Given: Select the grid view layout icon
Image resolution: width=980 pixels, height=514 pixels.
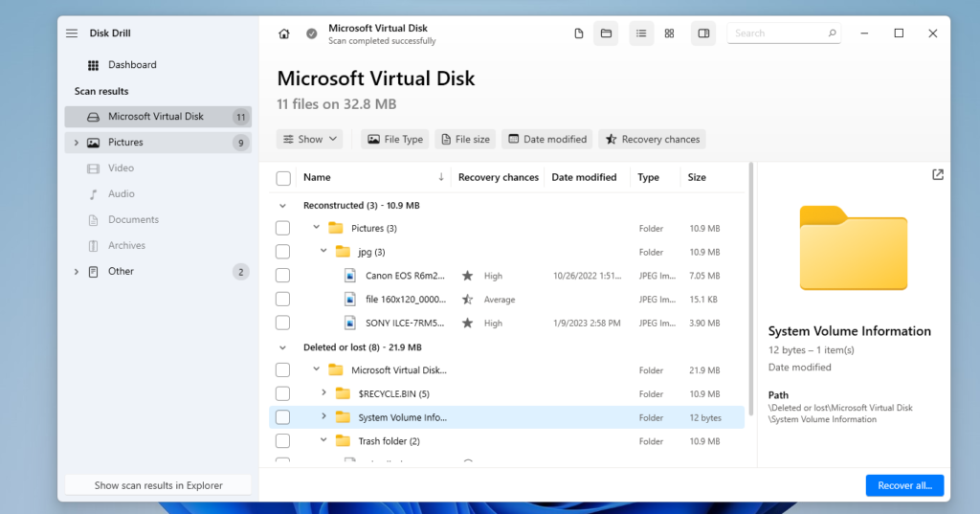Looking at the screenshot, I should tap(669, 34).
